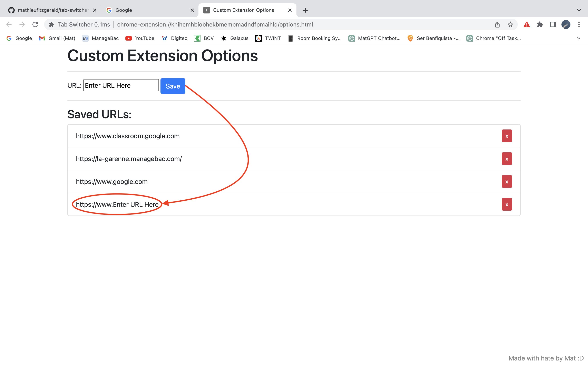Viewport: 588px width, 367px height.
Task: Open Chrome's three-dot menu
Action: point(579,24)
